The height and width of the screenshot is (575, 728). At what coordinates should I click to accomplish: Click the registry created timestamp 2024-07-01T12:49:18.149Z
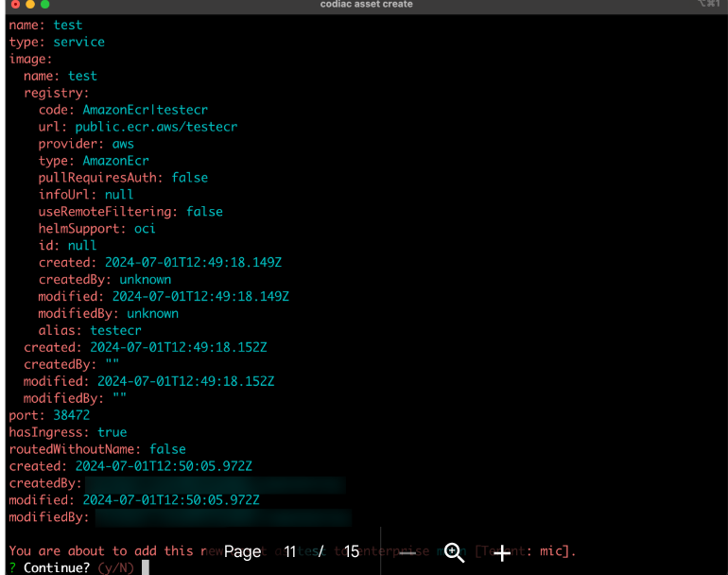(x=193, y=262)
